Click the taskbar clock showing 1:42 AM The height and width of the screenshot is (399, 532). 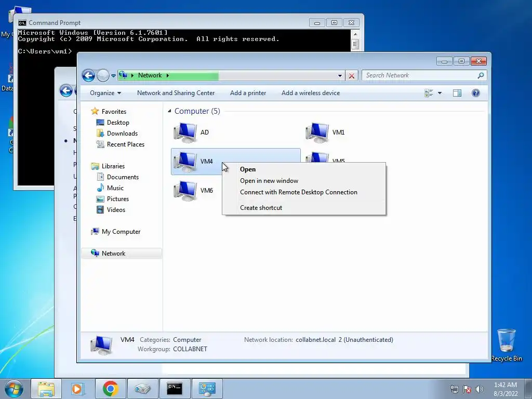(x=506, y=389)
